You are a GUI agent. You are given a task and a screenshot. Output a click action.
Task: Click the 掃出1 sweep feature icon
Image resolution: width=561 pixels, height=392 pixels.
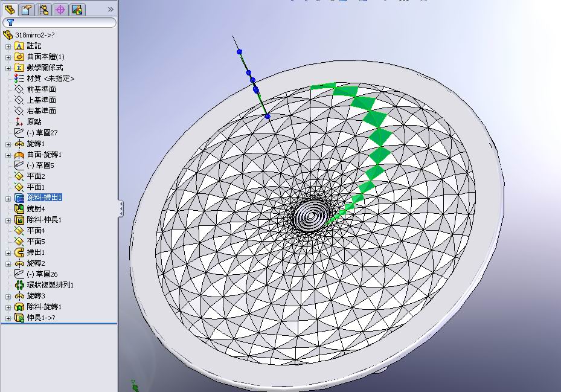point(19,252)
